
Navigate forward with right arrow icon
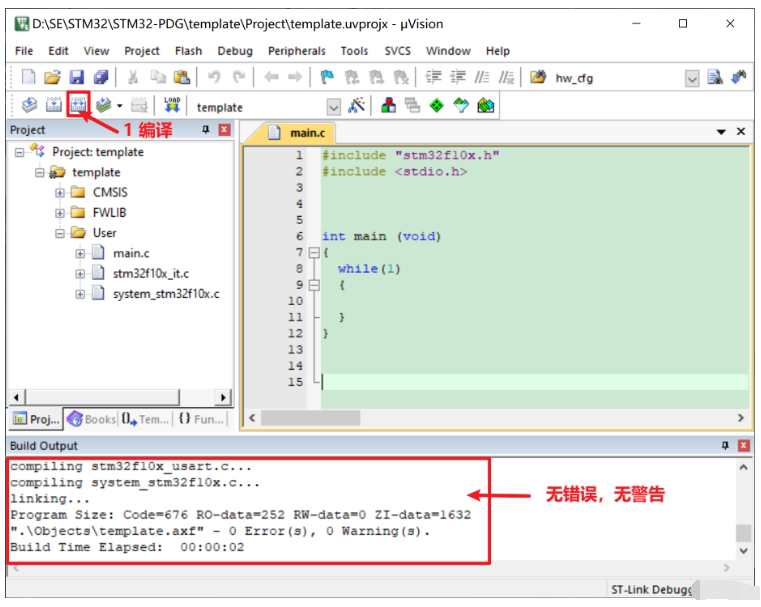point(295,77)
